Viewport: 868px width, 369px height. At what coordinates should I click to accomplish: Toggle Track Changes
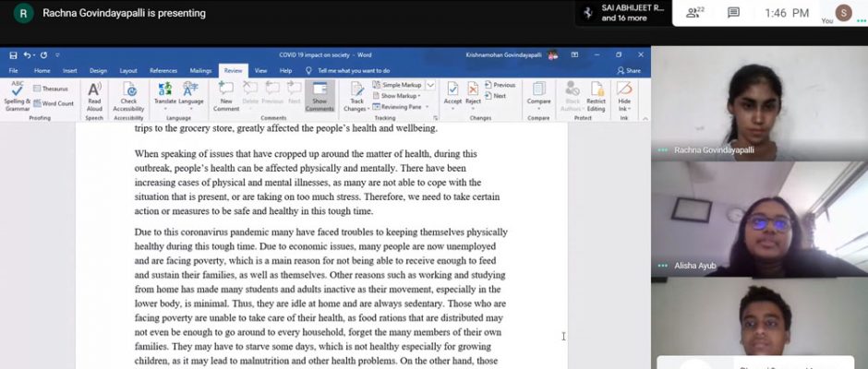356,96
